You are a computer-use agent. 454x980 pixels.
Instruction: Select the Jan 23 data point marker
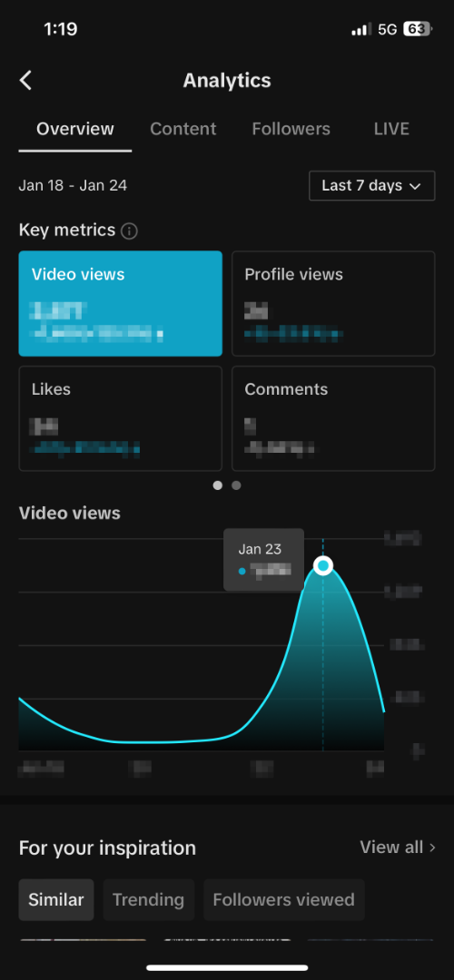pyautogui.click(x=322, y=566)
